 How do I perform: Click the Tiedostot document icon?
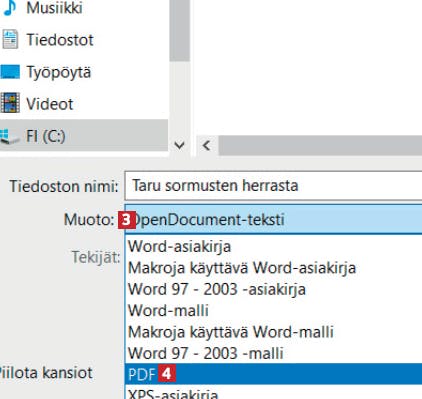10,39
